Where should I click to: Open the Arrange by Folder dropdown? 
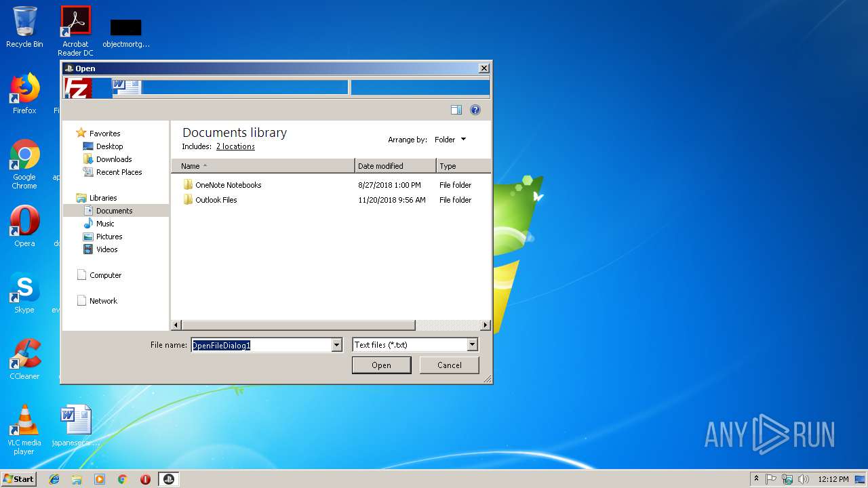[450, 140]
